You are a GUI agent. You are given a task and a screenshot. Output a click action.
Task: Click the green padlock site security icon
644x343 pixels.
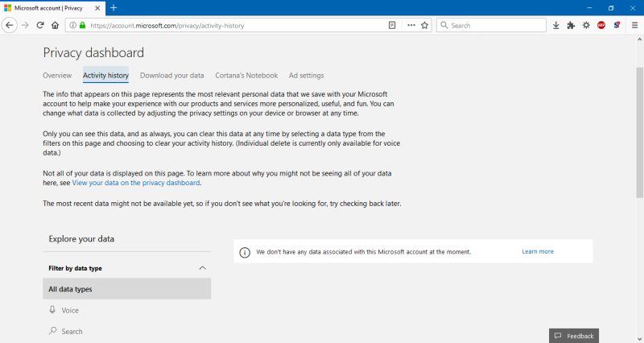coord(81,25)
